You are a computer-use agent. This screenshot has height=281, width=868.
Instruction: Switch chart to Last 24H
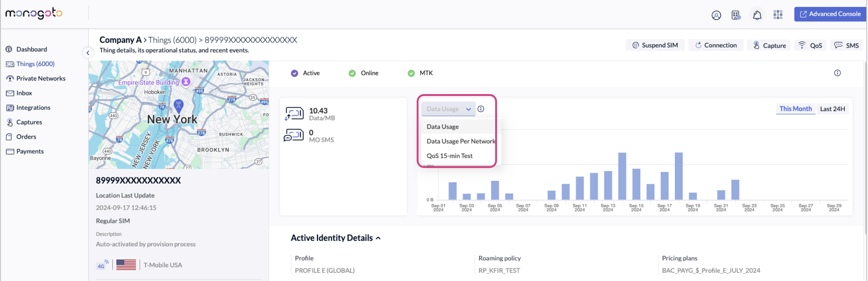(832, 109)
